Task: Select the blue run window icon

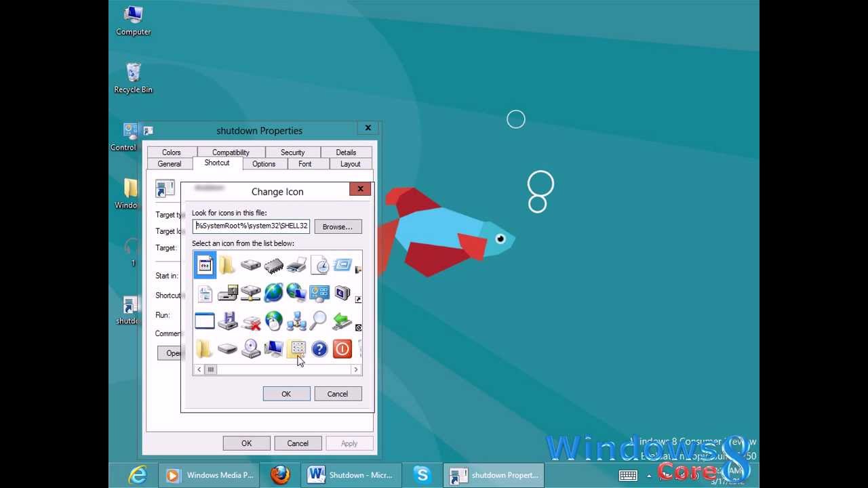Action: click(342, 265)
